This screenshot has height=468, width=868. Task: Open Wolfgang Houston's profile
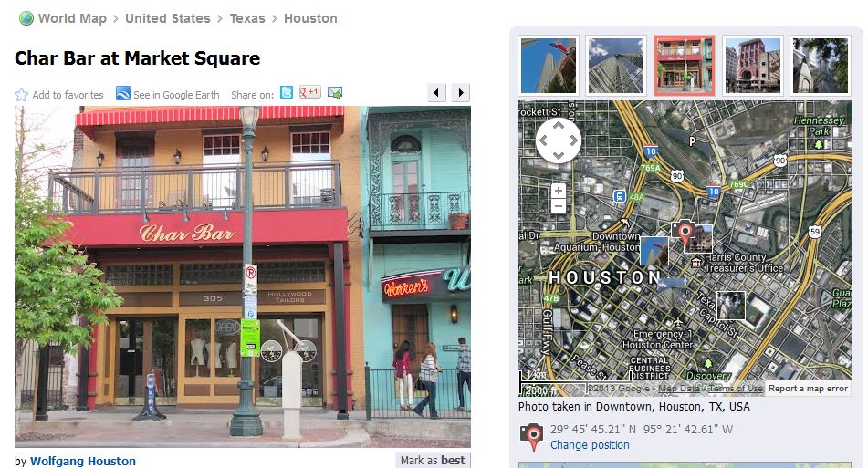82,461
